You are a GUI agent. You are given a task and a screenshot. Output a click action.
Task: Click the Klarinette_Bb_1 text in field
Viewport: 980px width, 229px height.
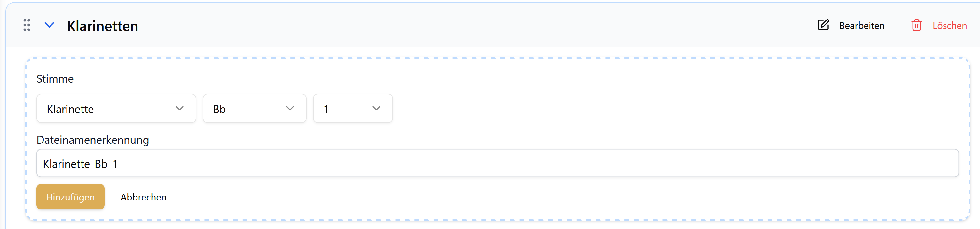(80, 164)
